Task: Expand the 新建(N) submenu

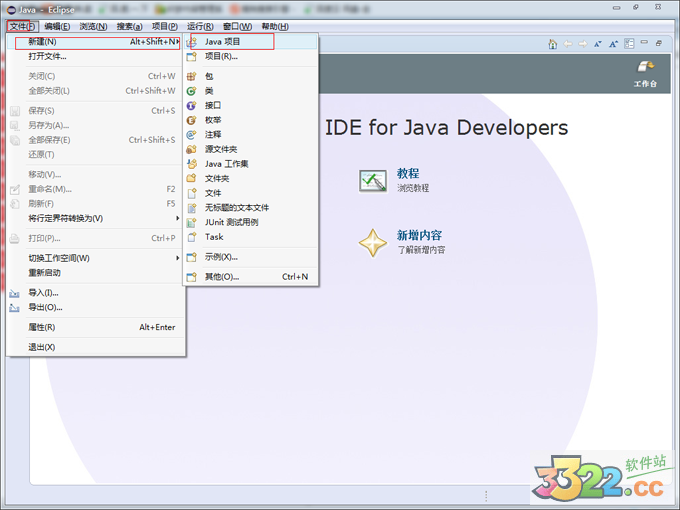Action: point(96,42)
